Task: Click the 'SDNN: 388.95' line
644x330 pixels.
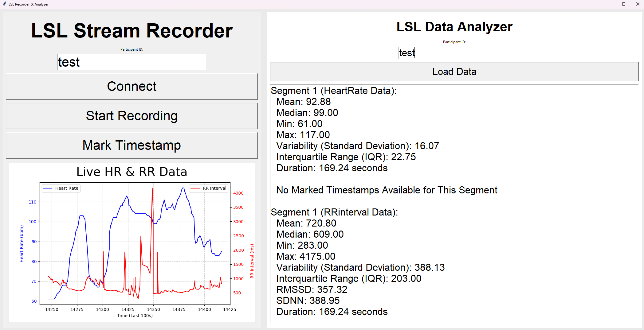Action: (308, 301)
